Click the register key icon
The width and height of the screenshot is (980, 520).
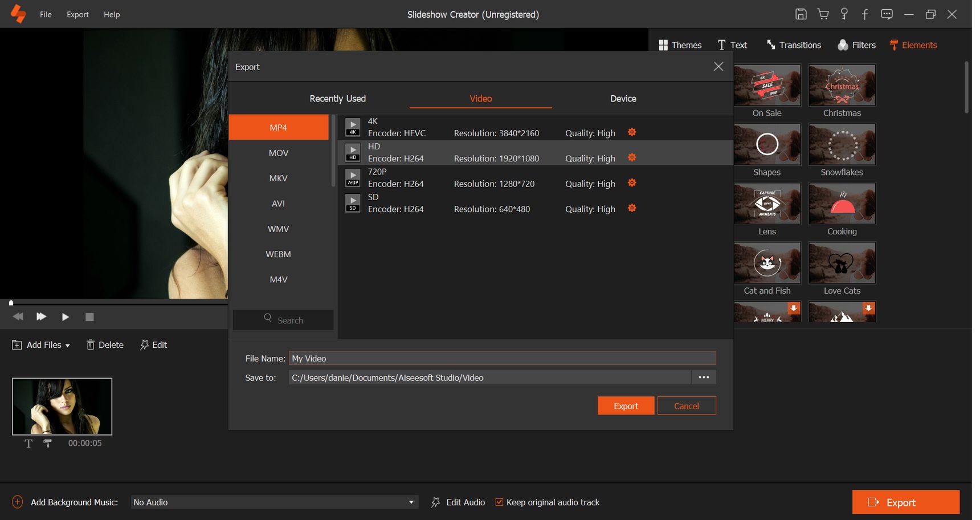[x=844, y=14]
